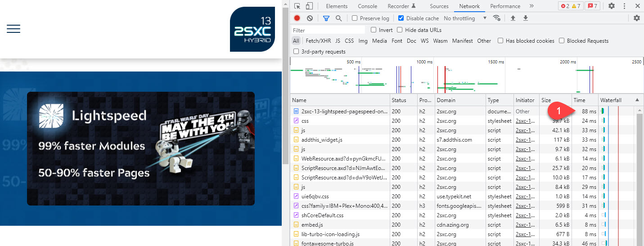Clear the network log
Image resolution: width=644 pixels, height=246 pixels.
(x=310, y=18)
